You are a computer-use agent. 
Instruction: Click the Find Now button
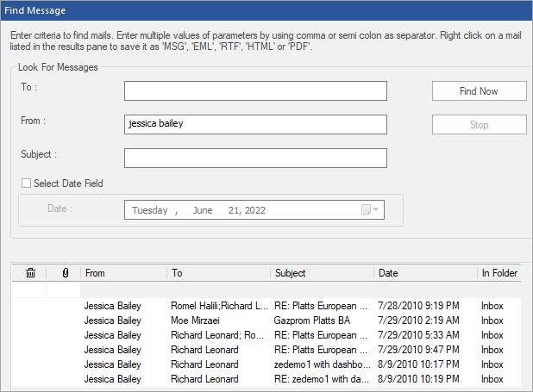coord(479,91)
